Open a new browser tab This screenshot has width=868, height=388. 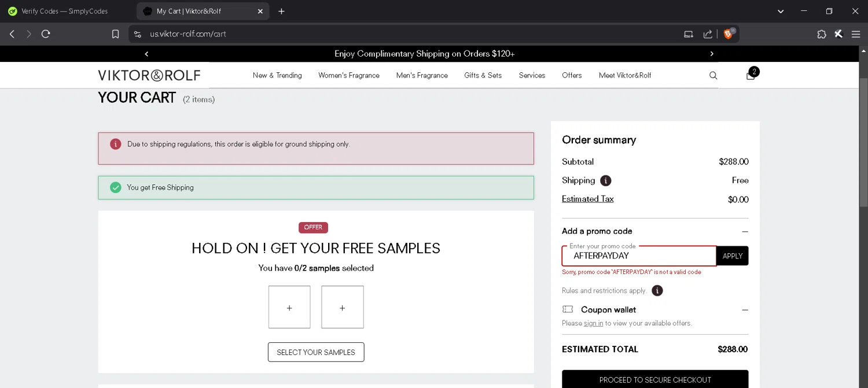[x=281, y=11]
